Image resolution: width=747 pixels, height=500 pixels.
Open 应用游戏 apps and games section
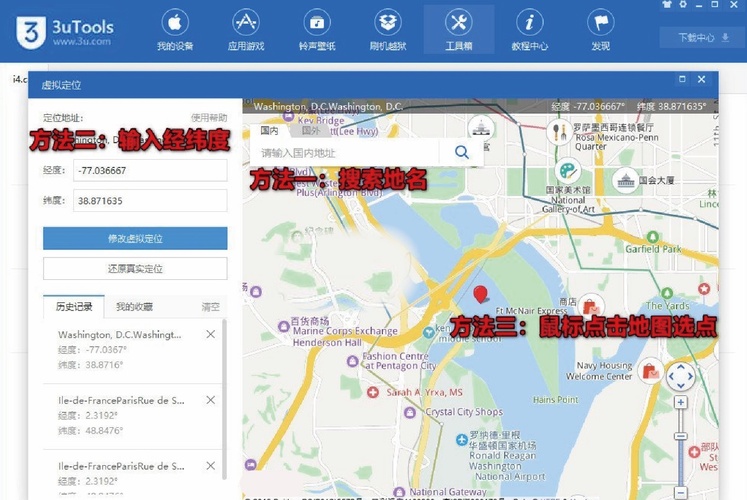[246, 30]
